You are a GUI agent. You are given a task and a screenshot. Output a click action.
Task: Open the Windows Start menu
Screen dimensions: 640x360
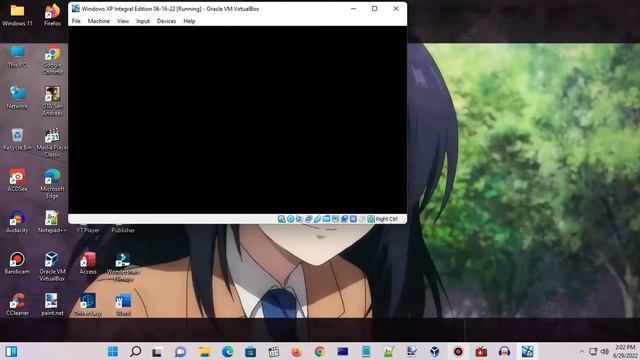click(113, 351)
